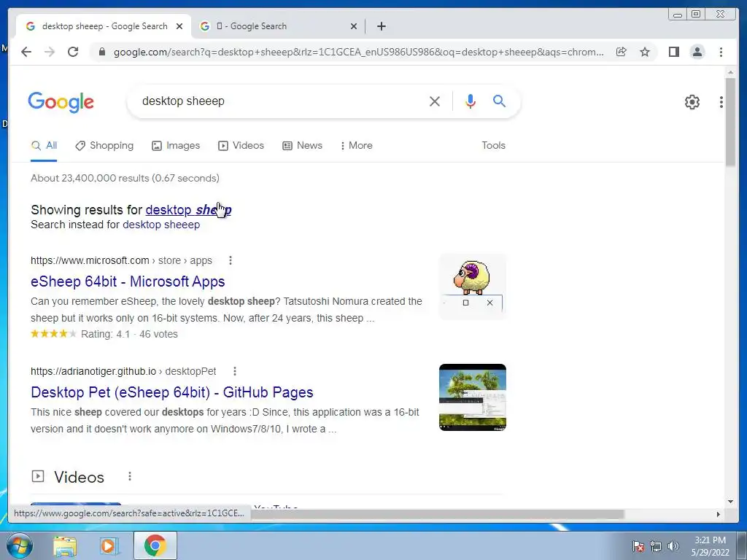This screenshot has height=560, width=747.
Task: Click the adrianotiger.github.io desktopPet URL breadcrumb
Action: pyautogui.click(x=123, y=371)
